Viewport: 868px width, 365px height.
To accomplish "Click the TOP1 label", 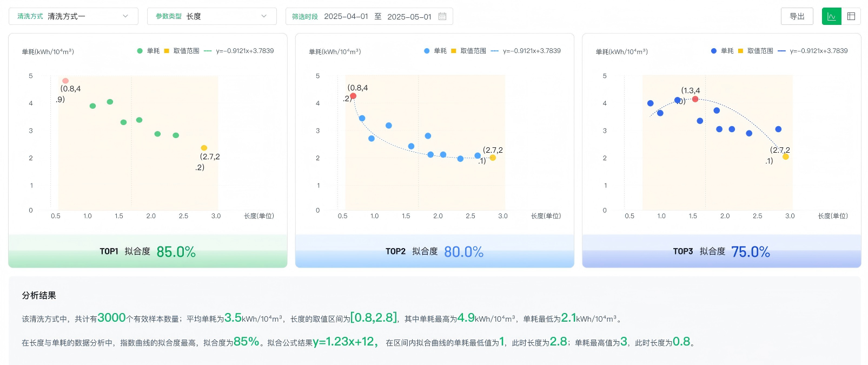I will pos(109,251).
